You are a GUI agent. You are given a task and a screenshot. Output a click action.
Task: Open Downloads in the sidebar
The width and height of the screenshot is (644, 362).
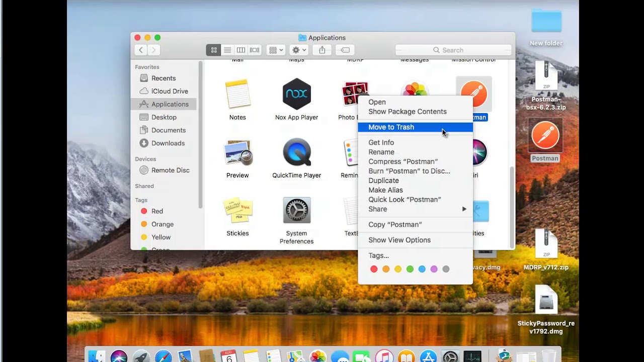[163, 143]
